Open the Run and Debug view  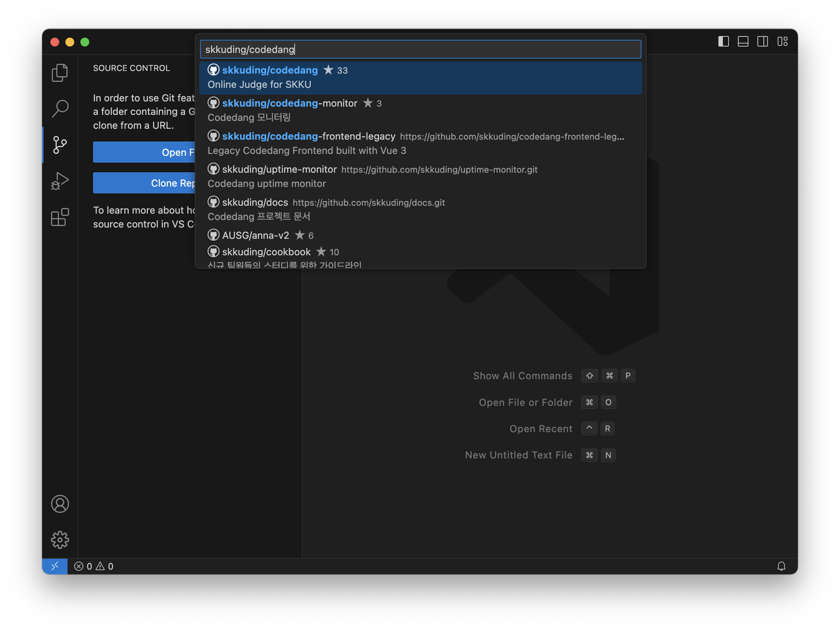[60, 181]
